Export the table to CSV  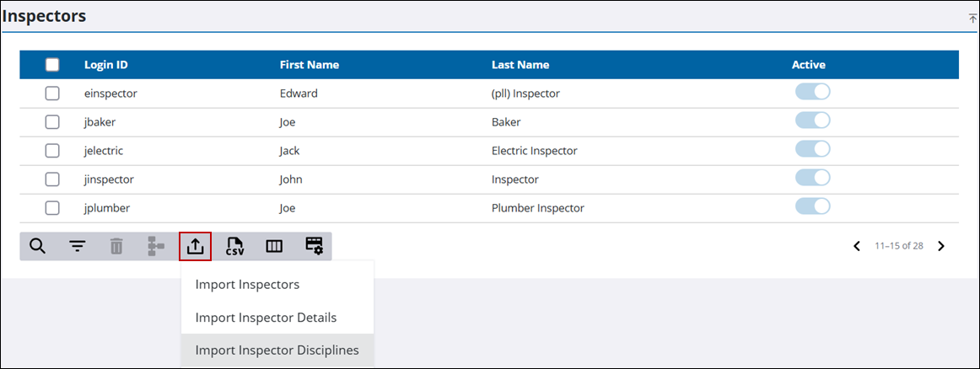(x=235, y=246)
